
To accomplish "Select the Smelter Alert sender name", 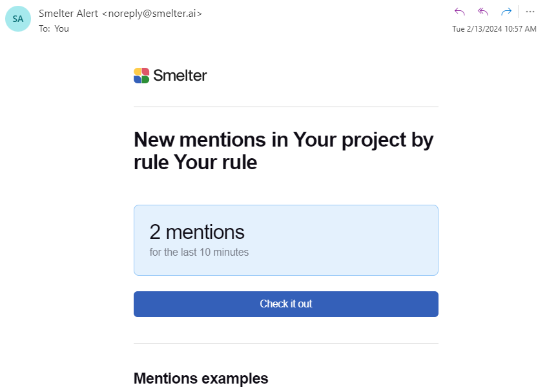I will pos(68,14).
